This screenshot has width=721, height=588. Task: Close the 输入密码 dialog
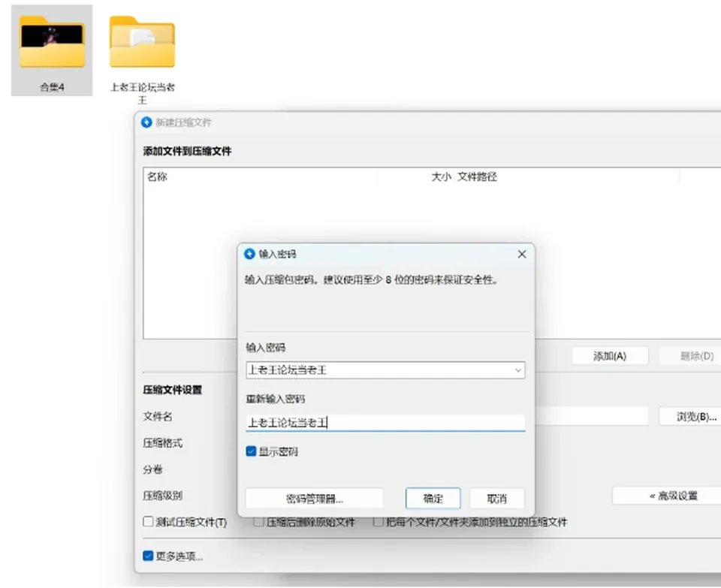pyautogui.click(x=522, y=255)
